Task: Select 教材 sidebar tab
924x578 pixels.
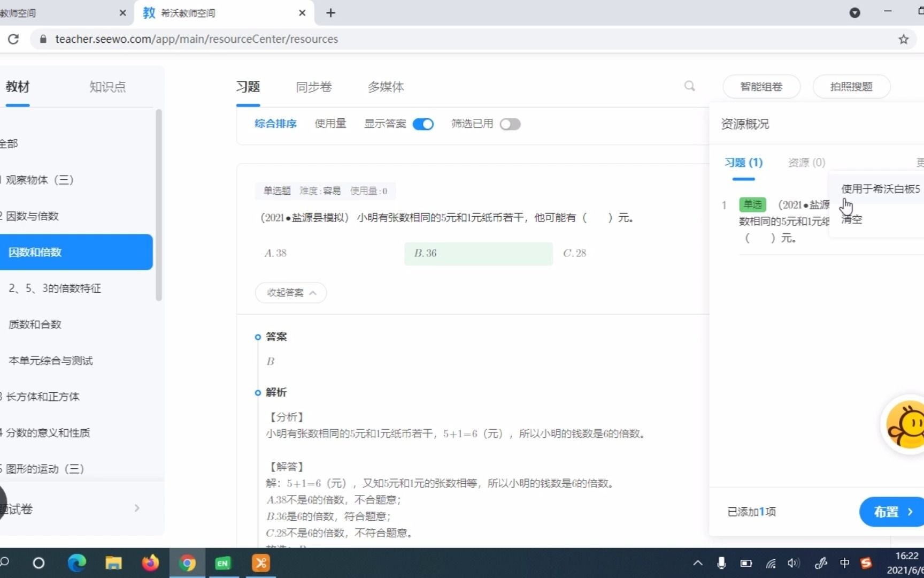Action: click(18, 87)
